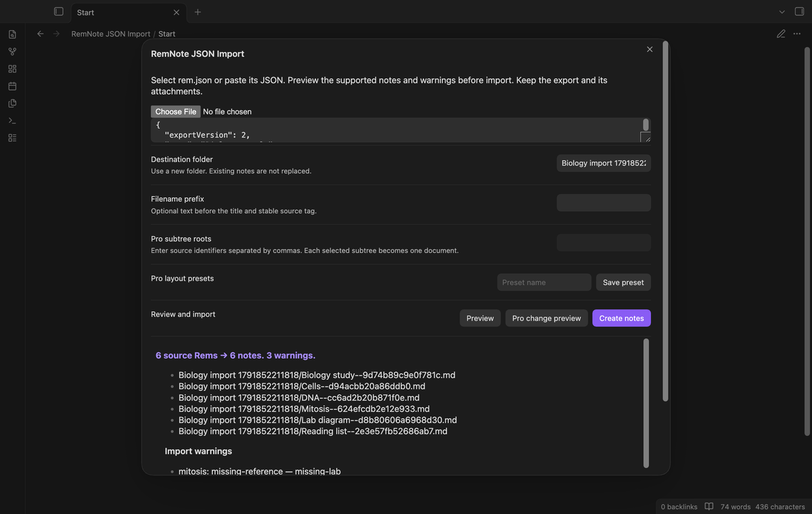Click the Pro layout presets label
This screenshot has width=812, height=514.
182,279
